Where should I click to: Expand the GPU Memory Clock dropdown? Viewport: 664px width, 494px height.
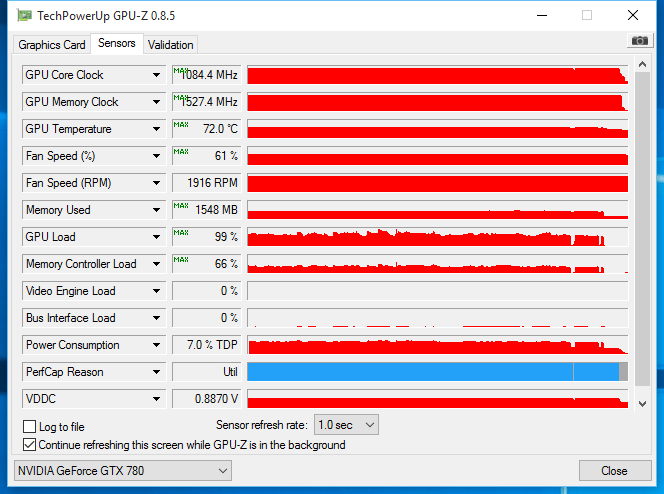[x=156, y=102]
